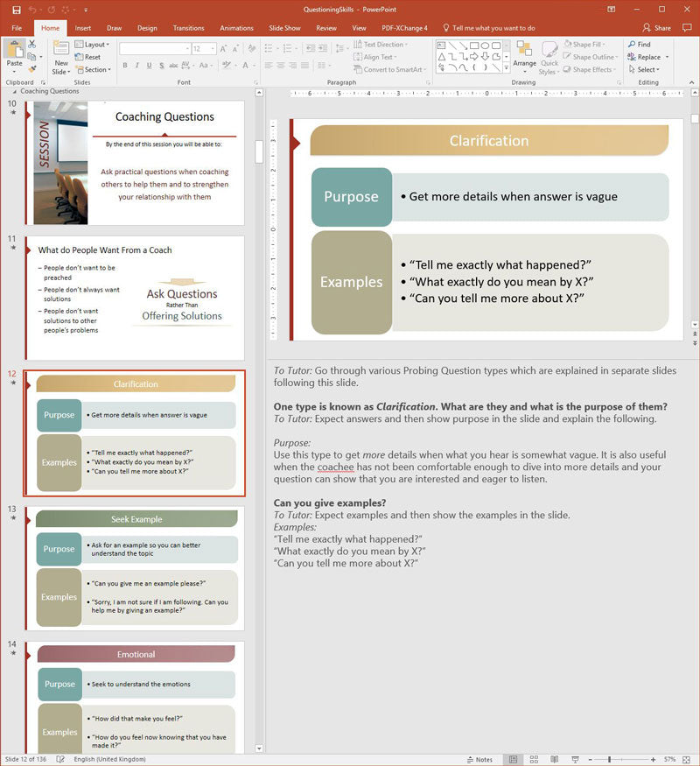The height and width of the screenshot is (766, 700).
Task: Switch to the Transitions tab
Action: click(188, 28)
